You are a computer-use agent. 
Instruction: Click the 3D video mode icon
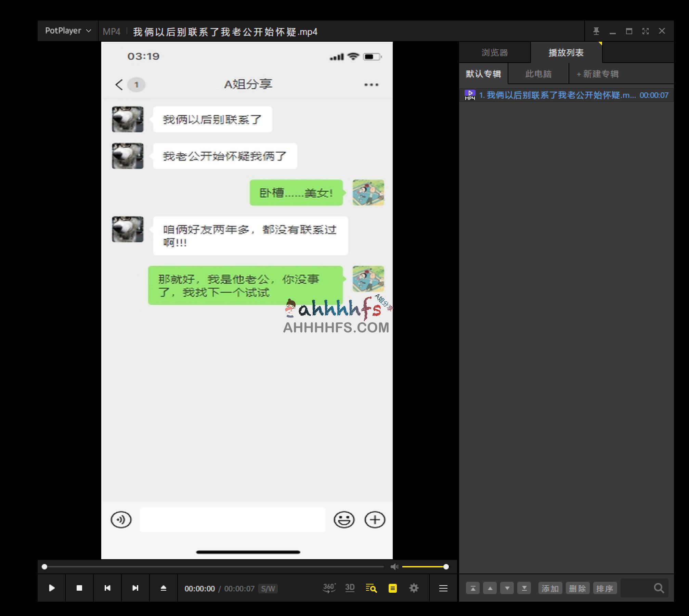click(350, 588)
